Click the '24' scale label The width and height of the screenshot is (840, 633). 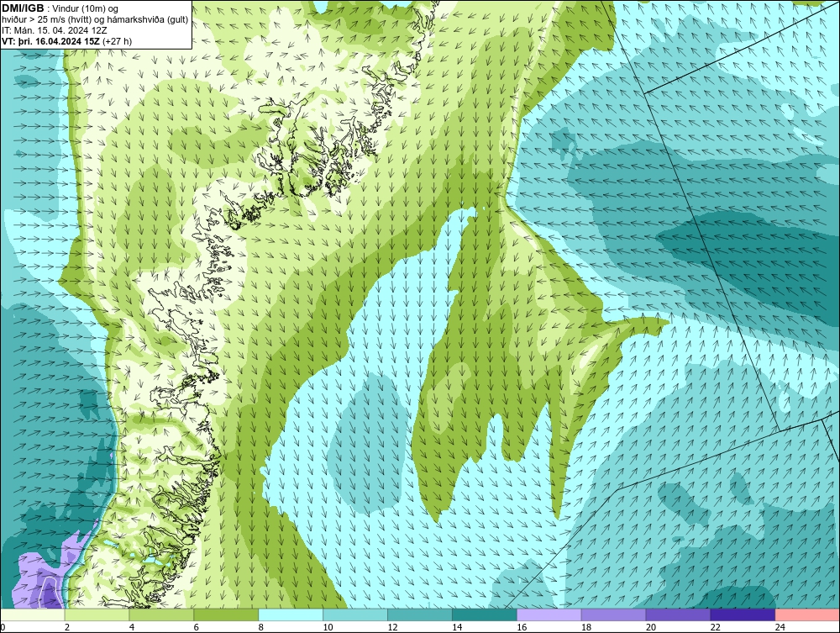coord(780,627)
